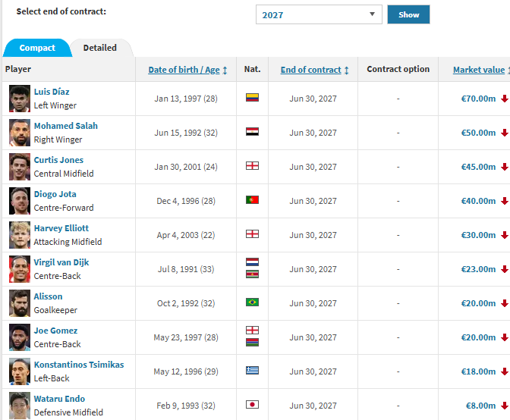
Task: Open Harvey Elliott player profile
Action: [x=61, y=228]
